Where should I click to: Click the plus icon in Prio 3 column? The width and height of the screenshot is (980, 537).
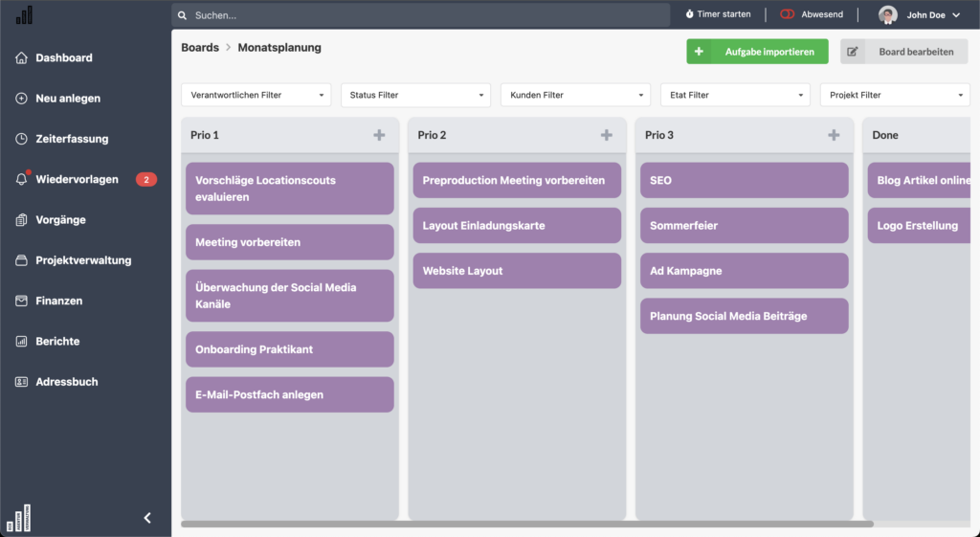834,135
